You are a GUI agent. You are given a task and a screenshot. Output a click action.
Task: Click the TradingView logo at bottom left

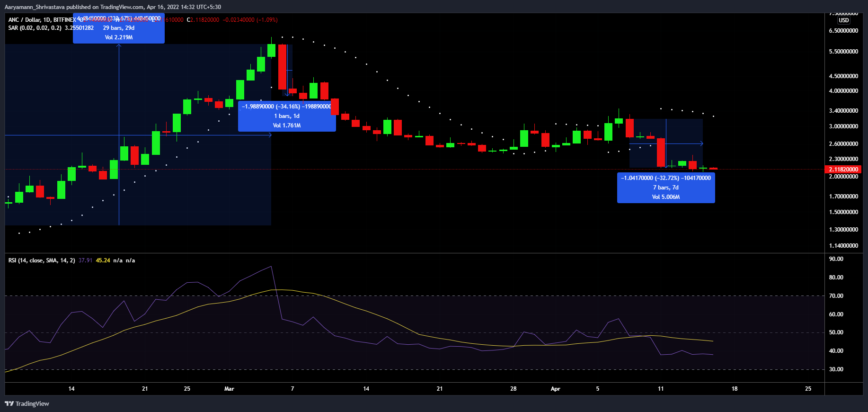[27, 403]
